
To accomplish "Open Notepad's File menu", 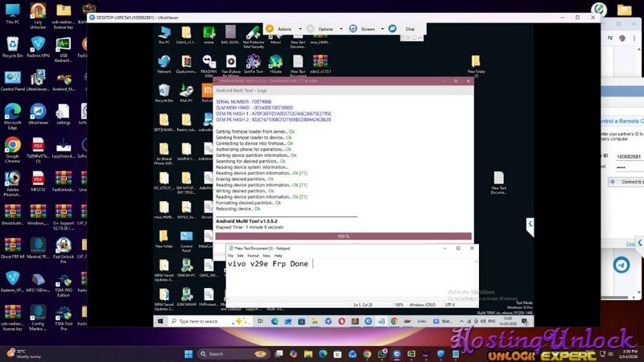I will [x=231, y=256].
